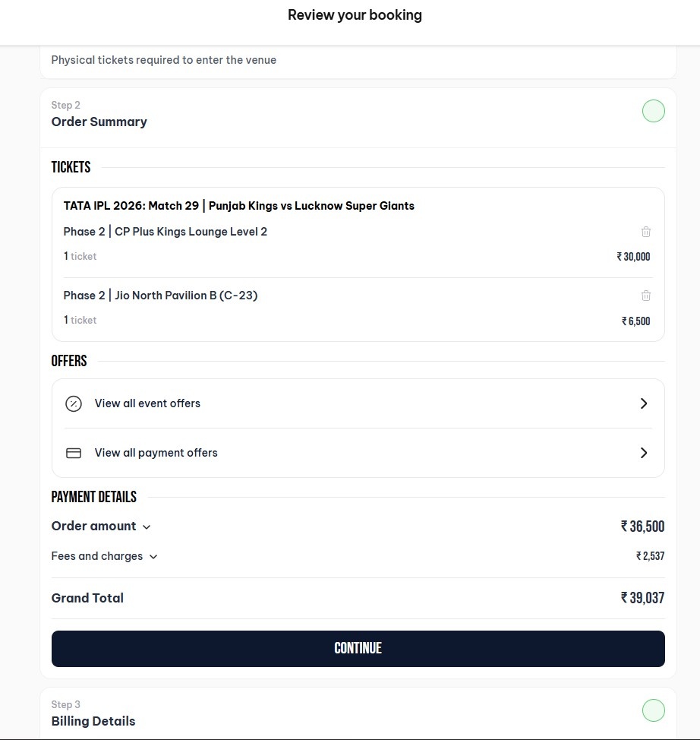Viewport: 700px width, 740px height.
Task: Click the event offers chevron arrow
Action: 644,403
